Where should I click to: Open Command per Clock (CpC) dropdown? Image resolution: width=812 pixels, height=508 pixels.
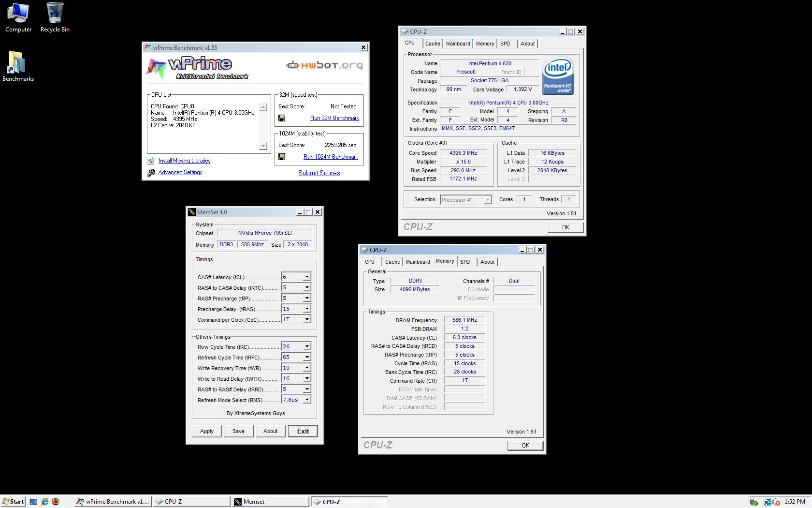(x=306, y=319)
